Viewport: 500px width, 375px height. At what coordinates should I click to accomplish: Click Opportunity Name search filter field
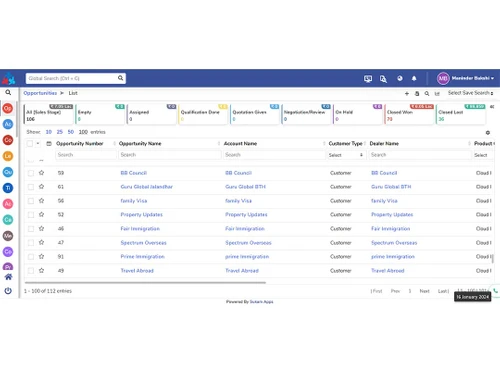tap(170, 155)
